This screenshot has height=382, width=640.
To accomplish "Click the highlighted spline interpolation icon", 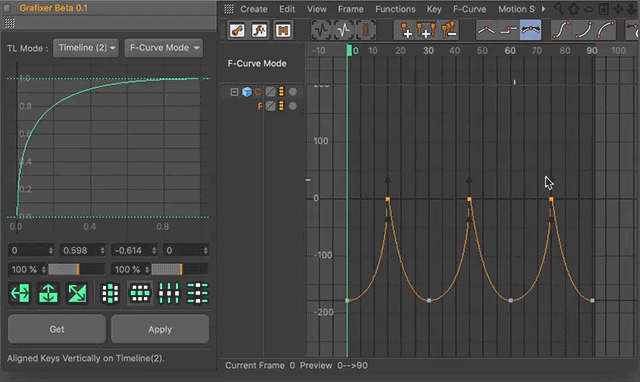I will click(x=531, y=30).
